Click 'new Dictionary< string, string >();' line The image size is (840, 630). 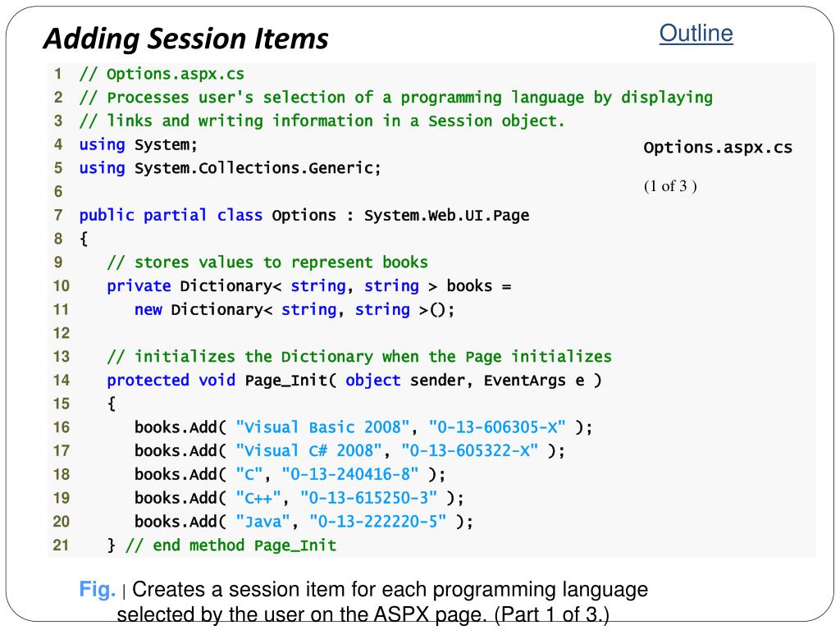point(294,309)
